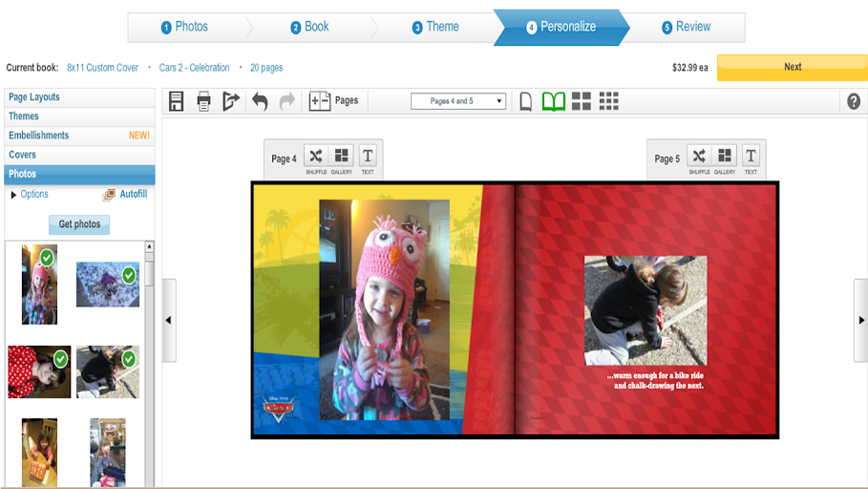The image size is (868, 489).
Task: Select the Photos panel
Action: pyautogui.click(x=79, y=174)
